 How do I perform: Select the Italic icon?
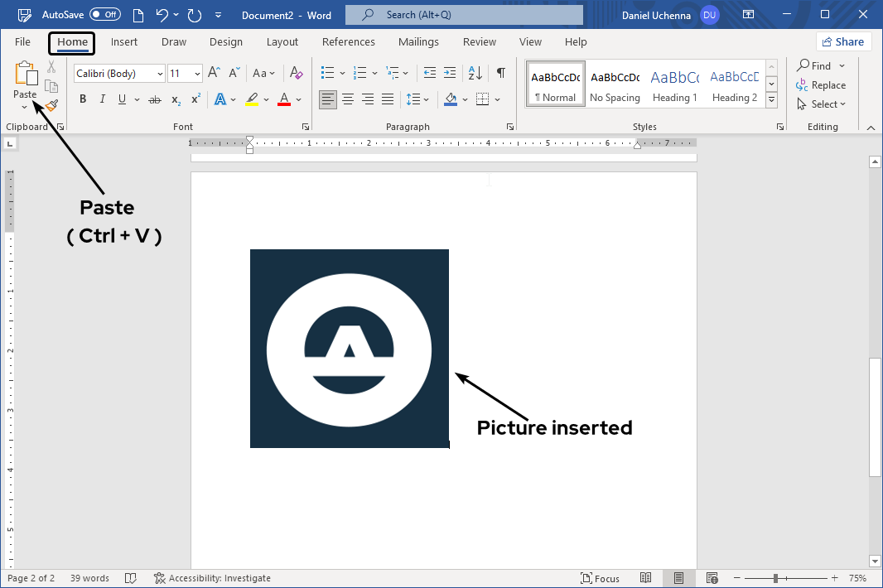click(x=102, y=99)
